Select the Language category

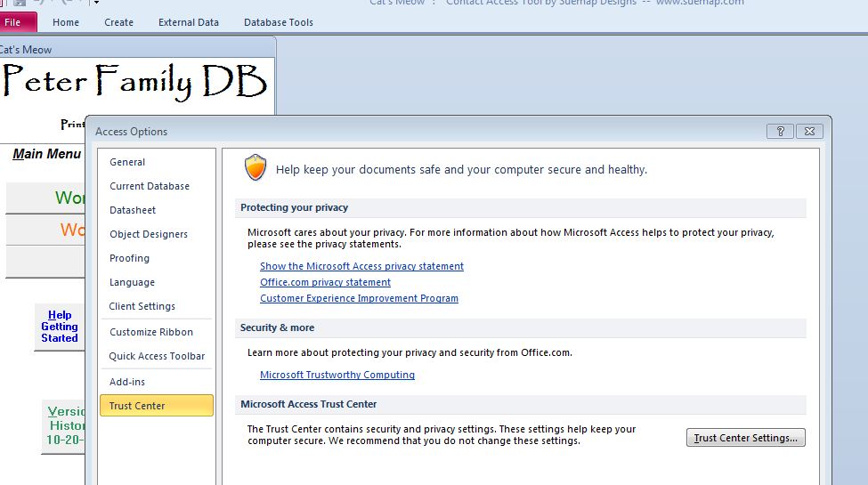(x=157, y=282)
